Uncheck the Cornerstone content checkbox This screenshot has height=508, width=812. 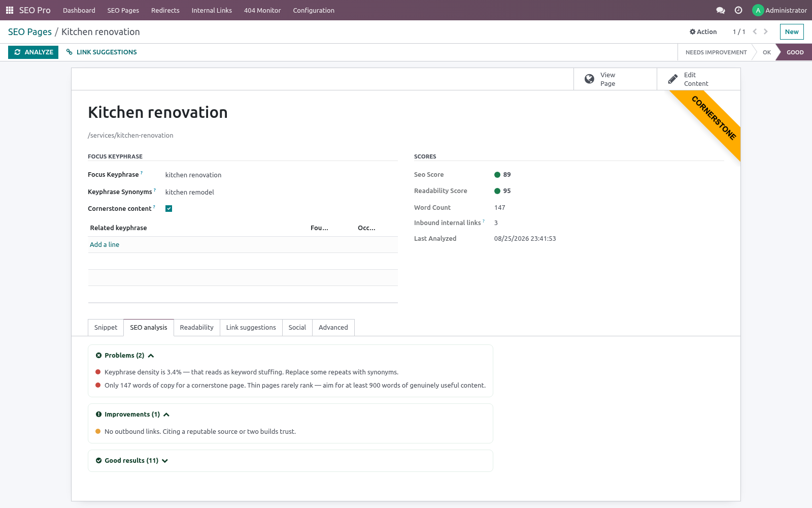point(169,209)
